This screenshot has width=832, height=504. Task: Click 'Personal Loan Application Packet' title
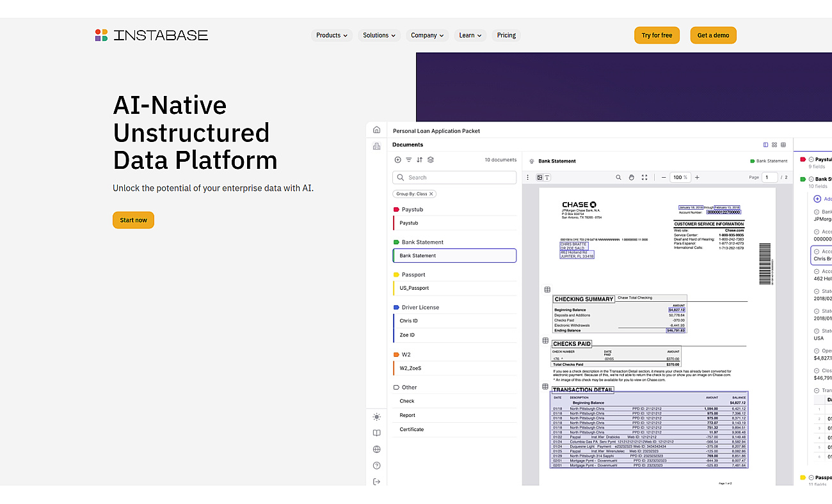coord(436,130)
